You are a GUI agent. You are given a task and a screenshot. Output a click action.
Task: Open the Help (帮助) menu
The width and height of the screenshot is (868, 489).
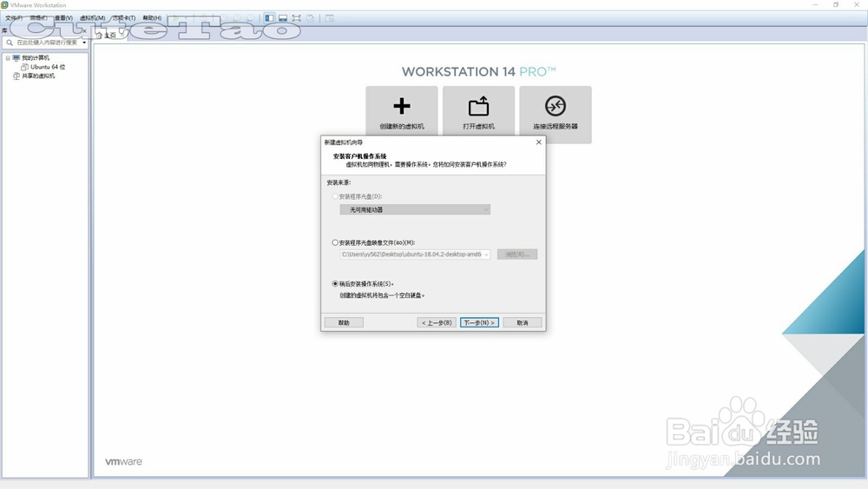tap(152, 17)
